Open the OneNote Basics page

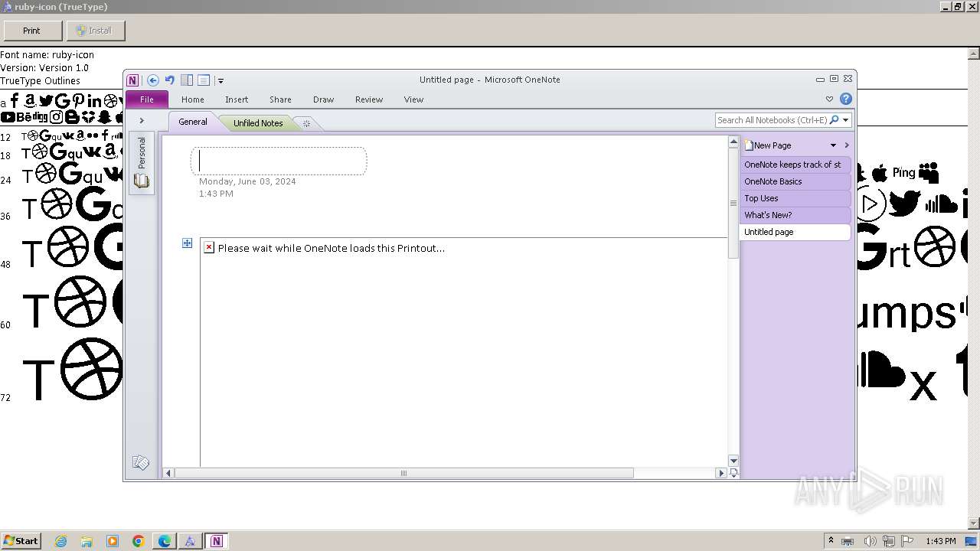[x=795, y=181]
